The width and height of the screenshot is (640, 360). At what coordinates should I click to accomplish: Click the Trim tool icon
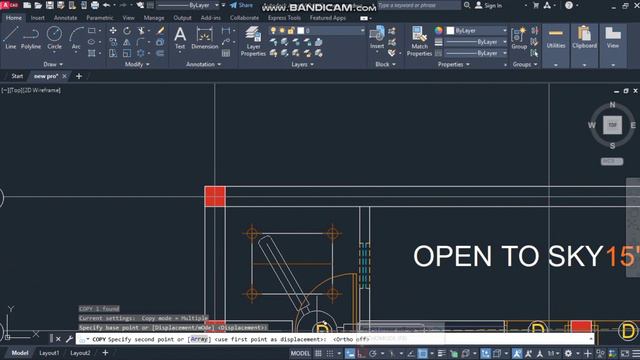[x=141, y=31]
